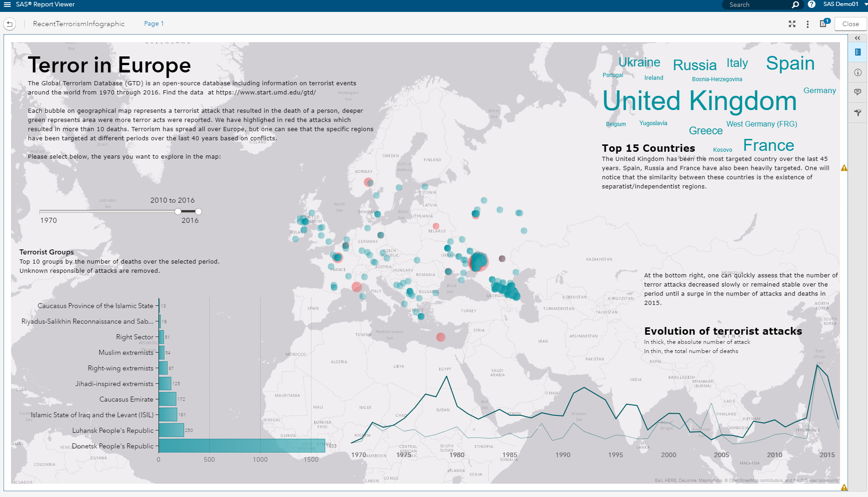Select the RecentTerrorismInfographic title
The width and height of the screenshot is (868, 497).
tap(78, 23)
